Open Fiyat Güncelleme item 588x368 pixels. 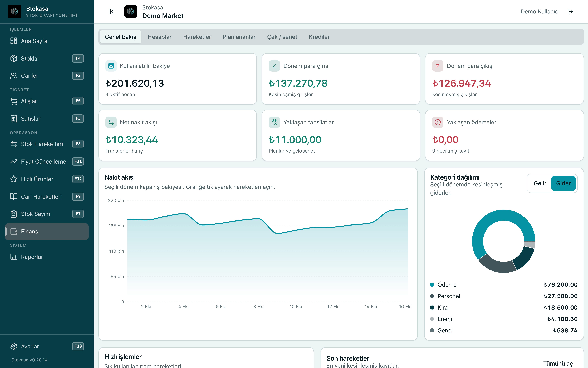47,161
